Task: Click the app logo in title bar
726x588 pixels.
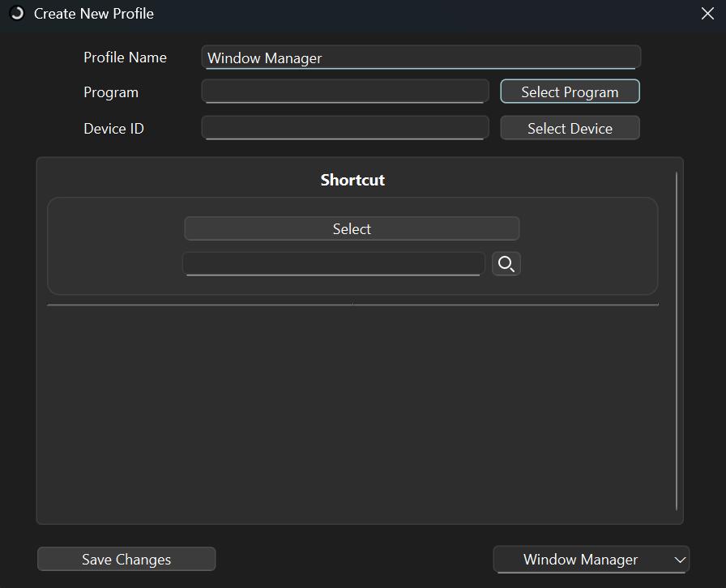Action: pyautogui.click(x=17, y=14)
